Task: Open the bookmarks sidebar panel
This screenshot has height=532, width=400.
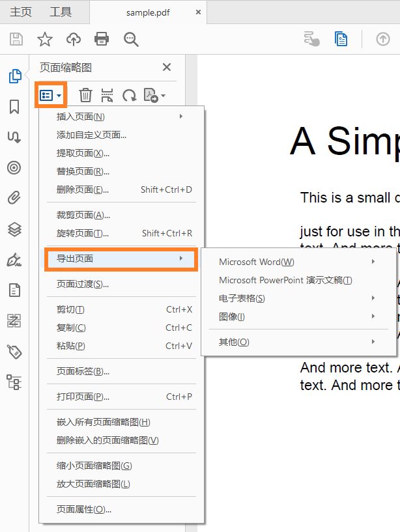Action: 14,107
